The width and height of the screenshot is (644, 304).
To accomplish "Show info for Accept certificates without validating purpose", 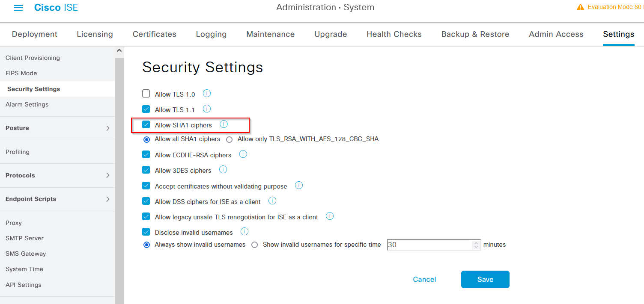I will 299,186.
